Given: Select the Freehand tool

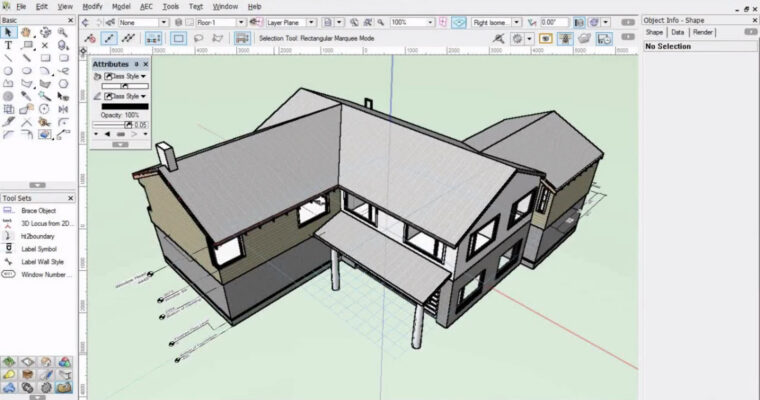Looking at the screenshot, I should [x=63, y=71].
